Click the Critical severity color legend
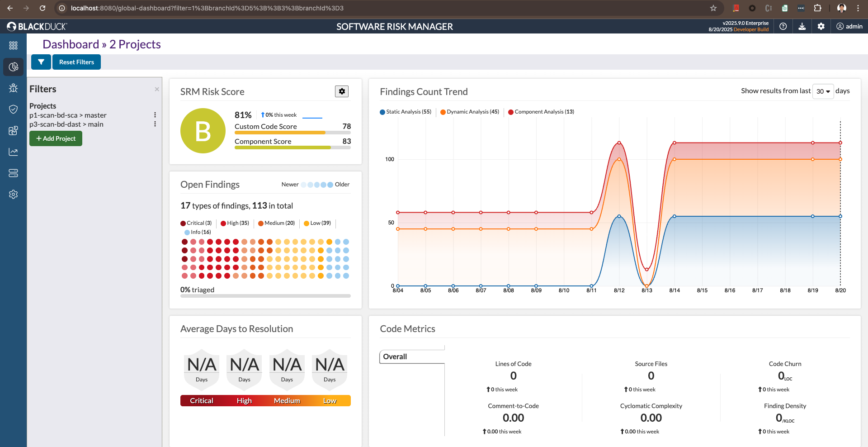This screenshot has width=868, height=447. pyautogui.click(x=196, y=223)
